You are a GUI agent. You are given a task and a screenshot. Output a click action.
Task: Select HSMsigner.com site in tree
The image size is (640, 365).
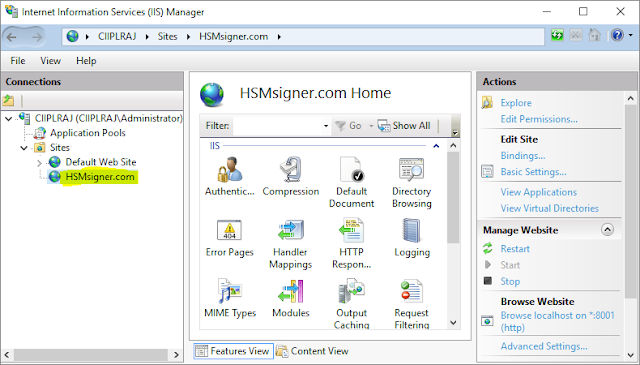(100, 177)
